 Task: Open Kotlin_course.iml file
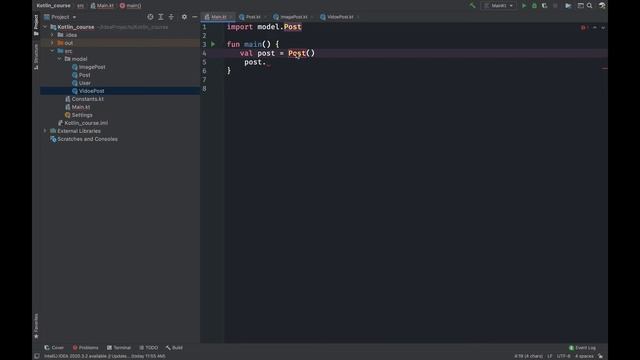coord(83,123)
